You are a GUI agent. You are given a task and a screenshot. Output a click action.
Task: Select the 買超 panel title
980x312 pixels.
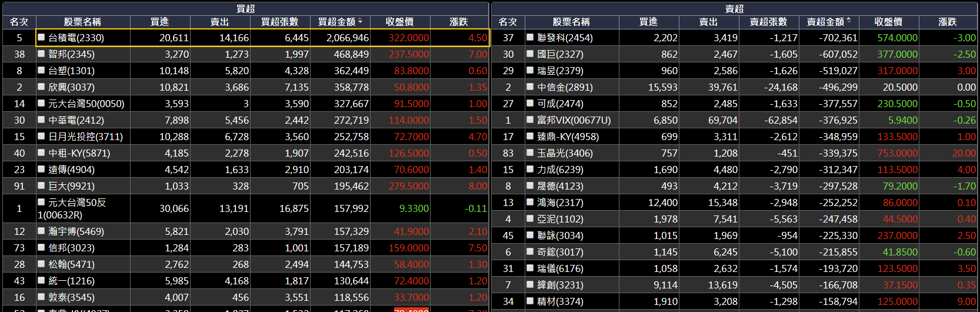pos(246,9)
